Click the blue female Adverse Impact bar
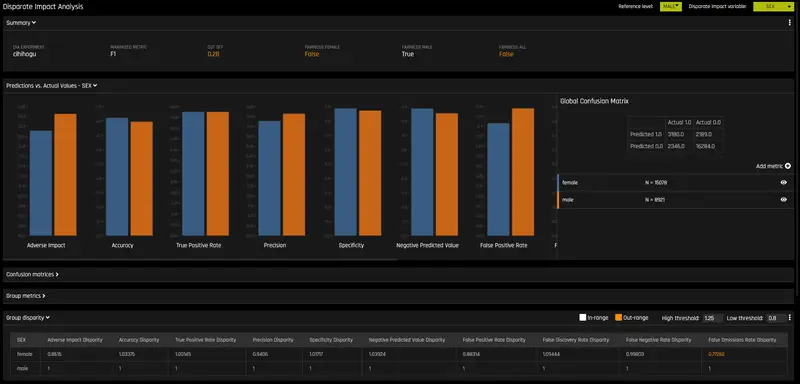 coord(41,183)
